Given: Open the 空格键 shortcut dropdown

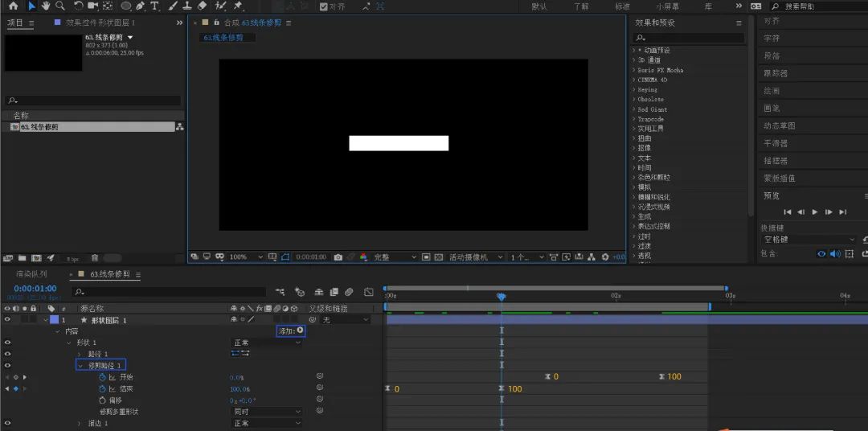Looking at the screenshot, I should point(809,240).
